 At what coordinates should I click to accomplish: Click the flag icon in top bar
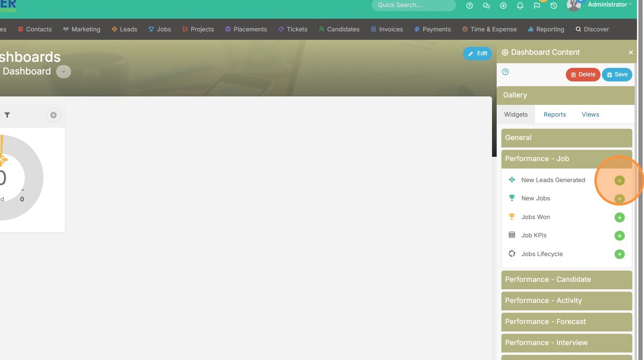click(537, 6)
